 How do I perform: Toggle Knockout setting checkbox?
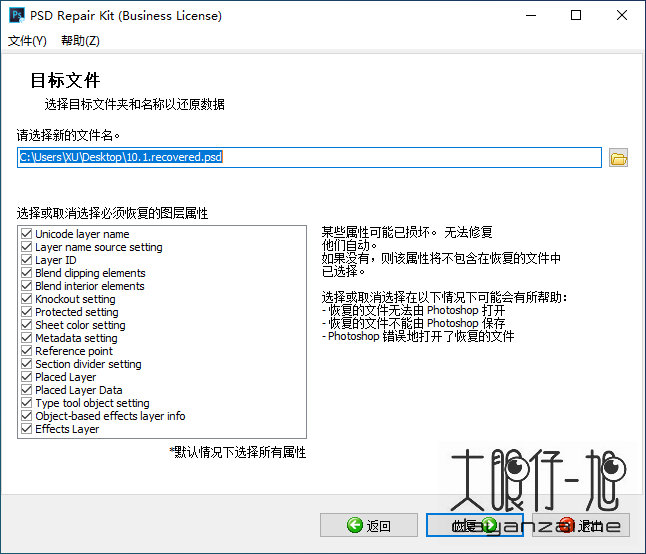coord(26,299)
